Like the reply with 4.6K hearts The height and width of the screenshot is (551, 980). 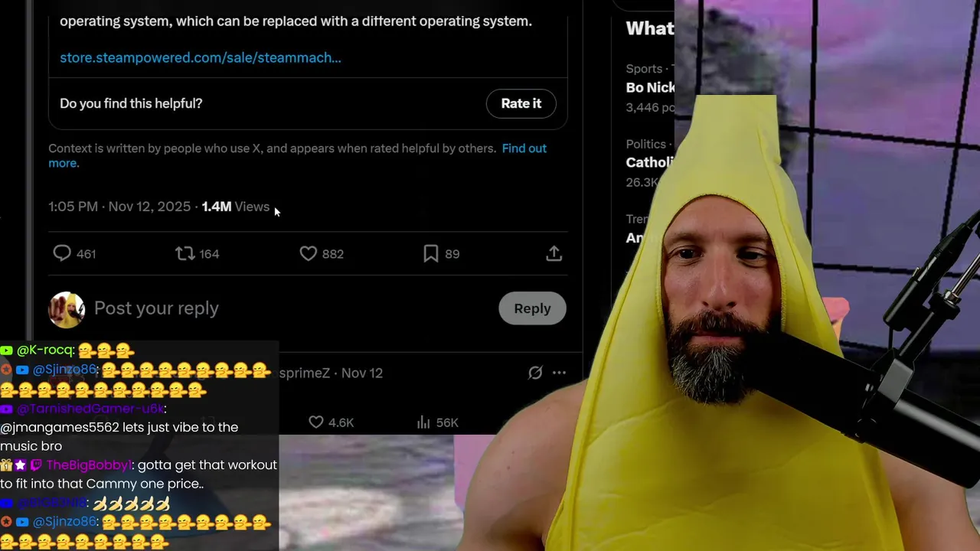tap(315, 422)
